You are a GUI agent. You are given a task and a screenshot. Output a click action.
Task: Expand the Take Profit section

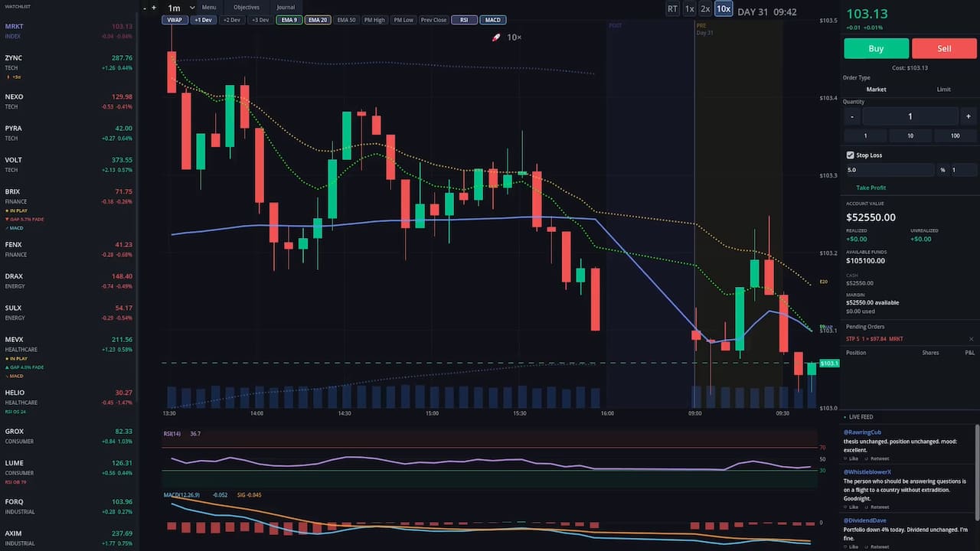click(x=871, y=187)
